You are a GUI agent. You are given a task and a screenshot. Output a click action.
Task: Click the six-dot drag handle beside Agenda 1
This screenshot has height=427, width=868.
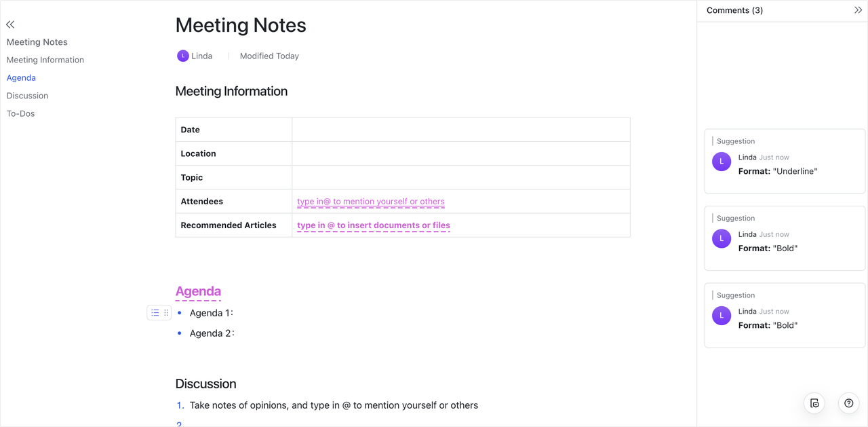165,312
